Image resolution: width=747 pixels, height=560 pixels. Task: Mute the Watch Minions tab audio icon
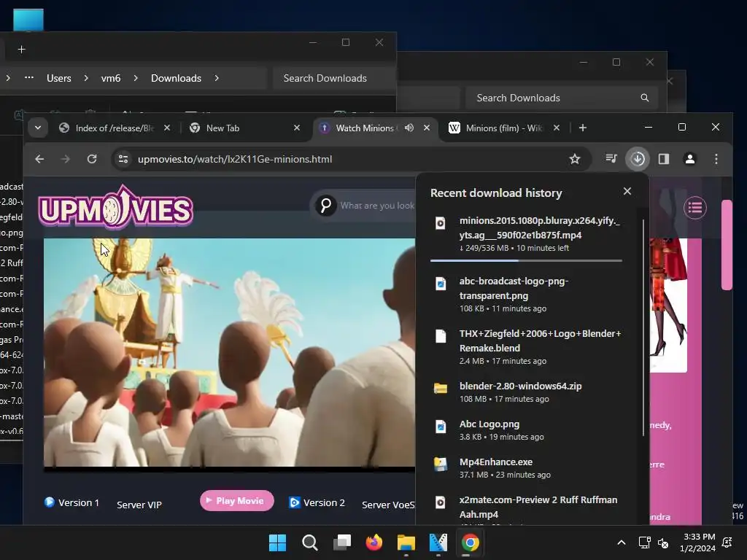[x=409, y=128]
